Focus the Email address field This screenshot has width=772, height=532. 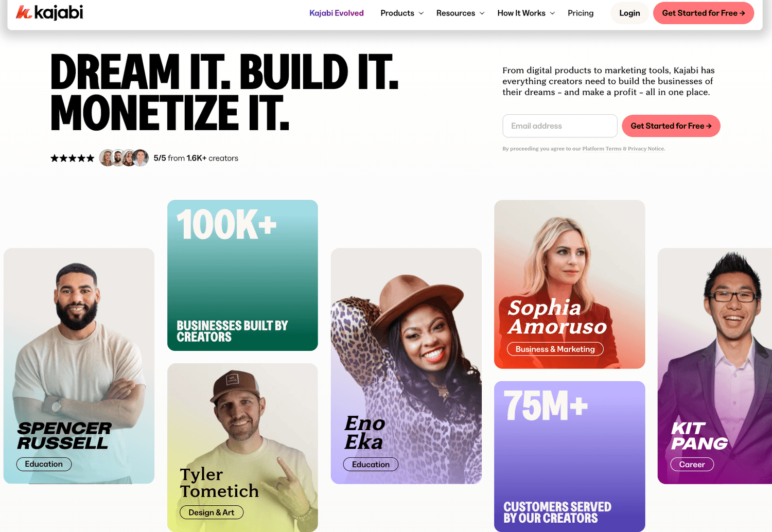tap(560, 126)
